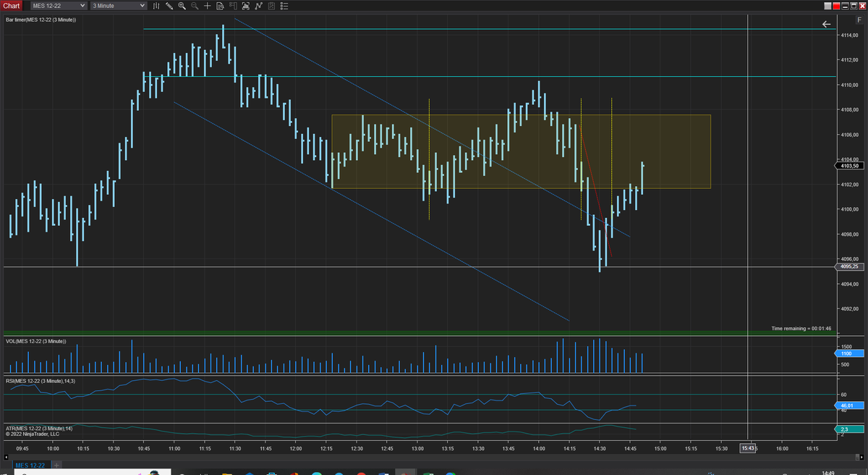Click the 46,01 RSI value marker
Viewport: 868px width, 475px height.
click(x=849, y=405)
